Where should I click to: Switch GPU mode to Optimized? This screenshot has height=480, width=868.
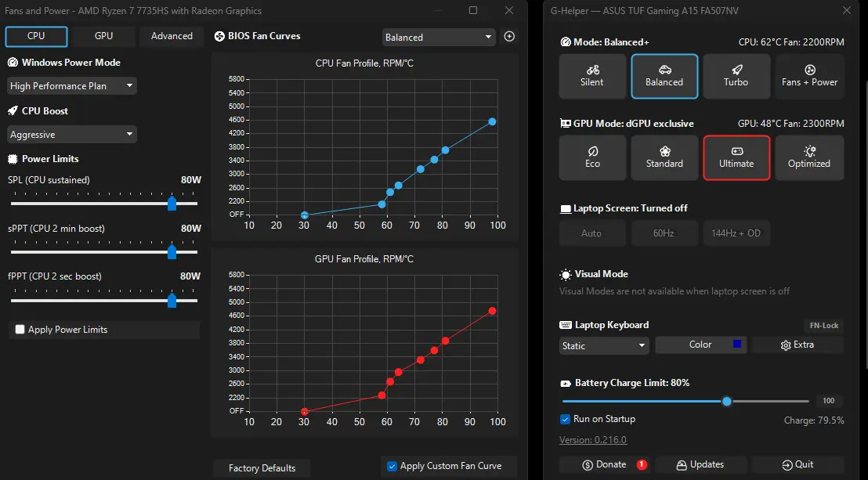[809, 158]
